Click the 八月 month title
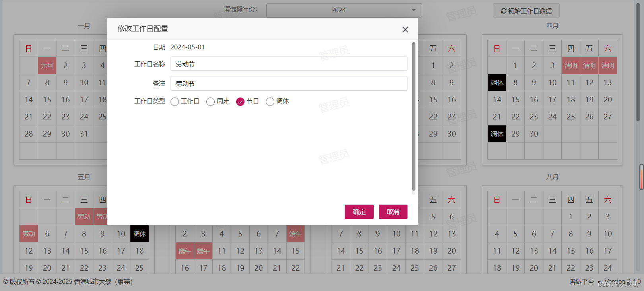 click(552, 177)
